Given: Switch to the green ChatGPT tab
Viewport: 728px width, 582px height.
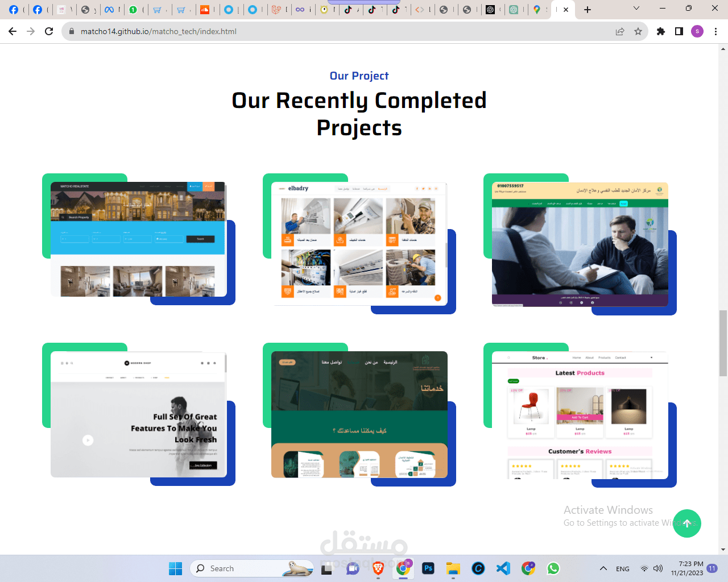Looking at the screenshot, I should [514, 9].
